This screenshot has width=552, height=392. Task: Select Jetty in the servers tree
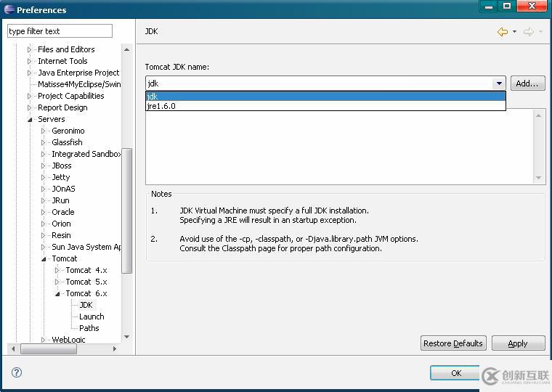pyautogui.click(x=61, y=177)
